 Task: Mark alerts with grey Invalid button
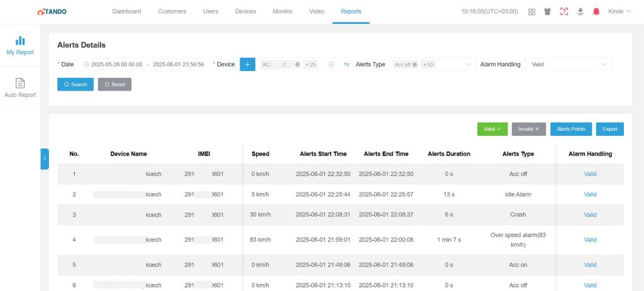tap(528, 129)
